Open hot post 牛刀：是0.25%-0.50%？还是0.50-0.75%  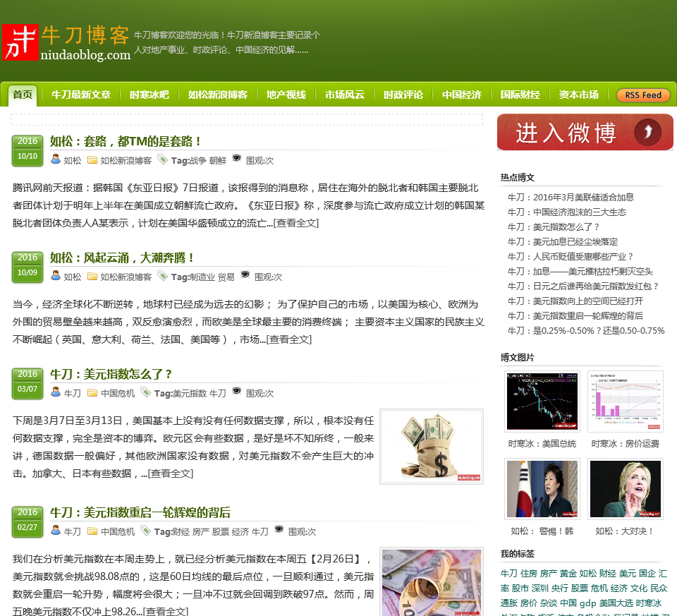586,330
